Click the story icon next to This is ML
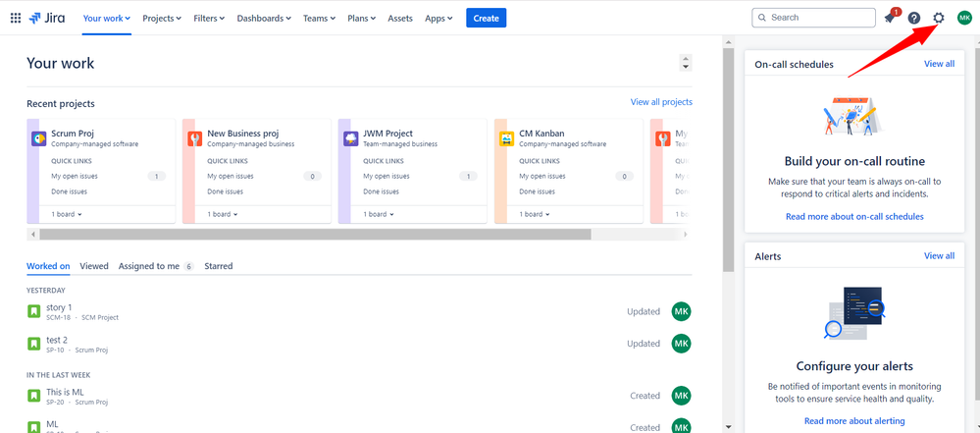The width and height of the screenshot is (980, 433). coord(33,396)
